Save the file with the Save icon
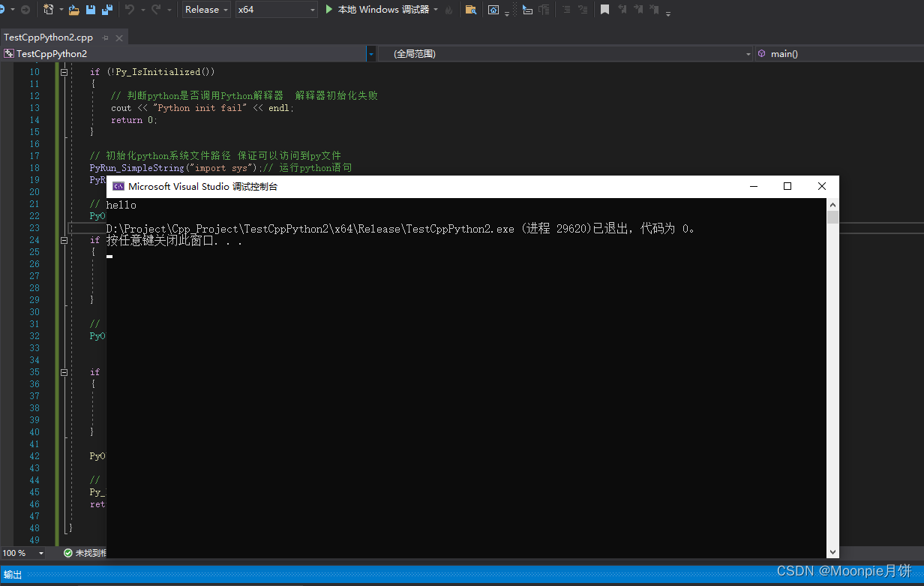Viewport: 924px width, 586px height. (91, 10)
